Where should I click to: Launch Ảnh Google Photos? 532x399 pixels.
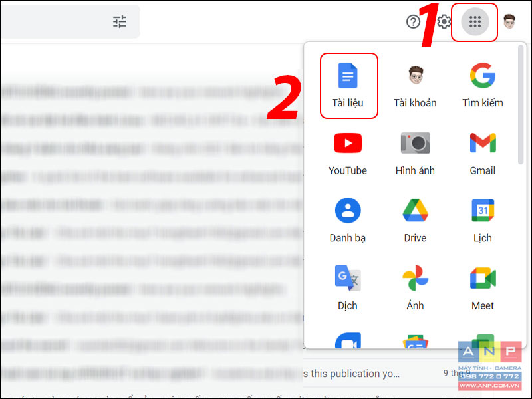[x=415, y=288]
